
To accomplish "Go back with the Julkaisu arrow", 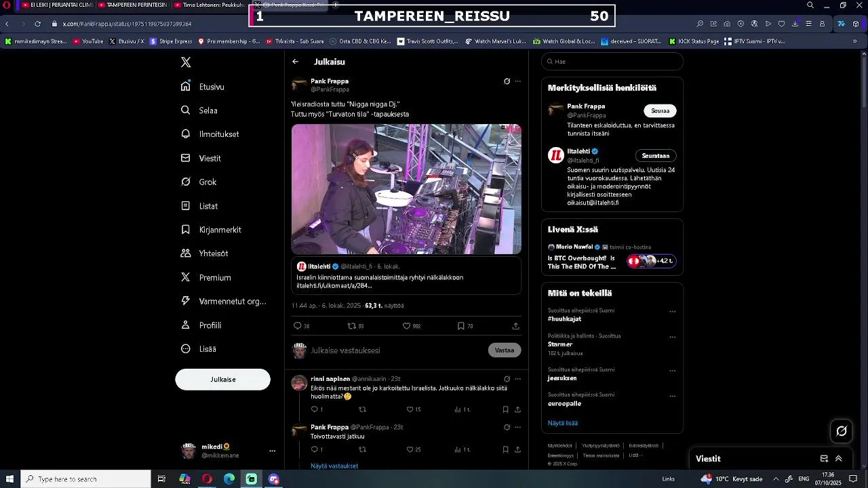I will point(296,62).
